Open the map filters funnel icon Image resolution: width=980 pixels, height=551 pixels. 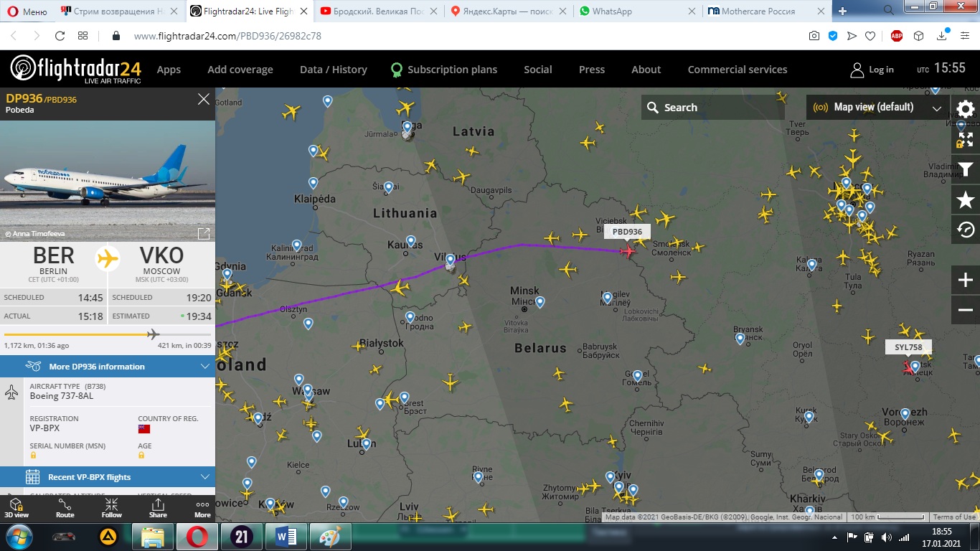coord(966,170)
